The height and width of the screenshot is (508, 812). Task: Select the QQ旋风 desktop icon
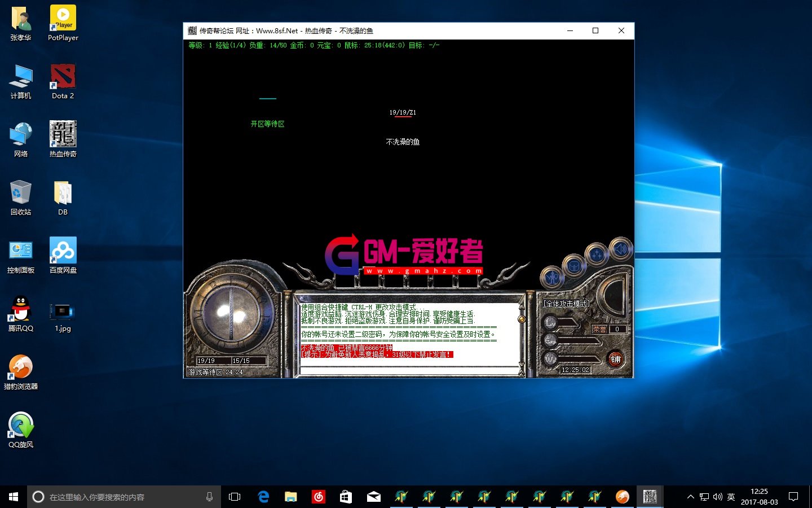(x=21, y=431)
